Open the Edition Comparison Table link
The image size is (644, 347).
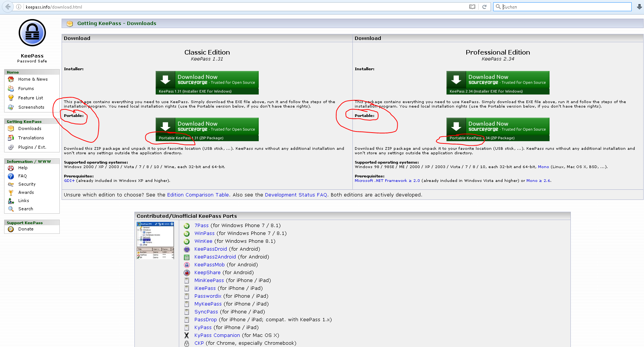(198, 195)
